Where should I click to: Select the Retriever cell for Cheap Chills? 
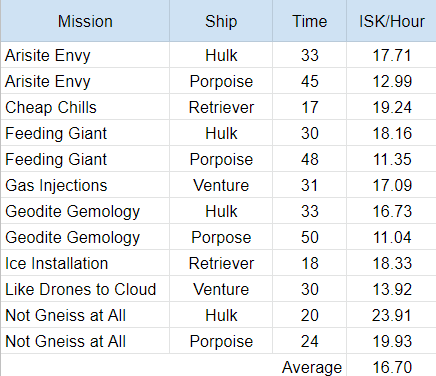pyautogui.click(x=221, y=107)
